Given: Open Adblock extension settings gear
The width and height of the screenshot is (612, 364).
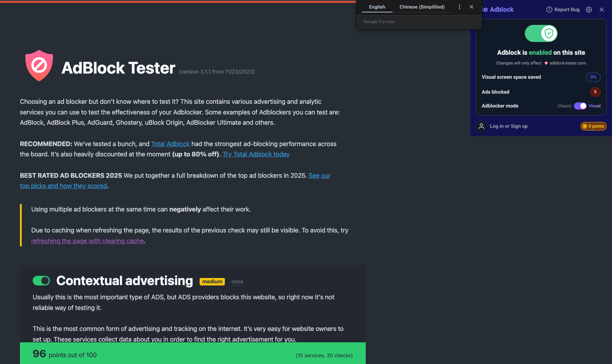Looking at the screenshot, I should tap(589, 10).
